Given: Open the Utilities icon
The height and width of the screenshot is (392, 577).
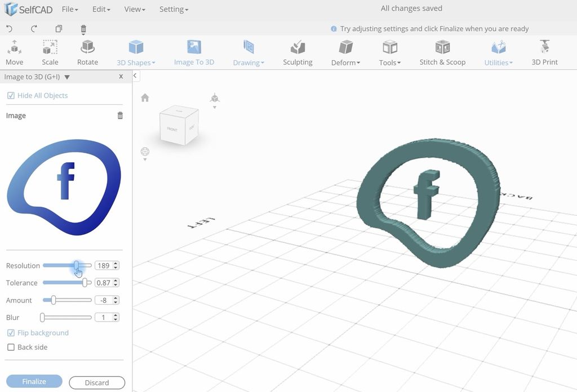Looking at the screenshot, I should click(x=498, y=53).
